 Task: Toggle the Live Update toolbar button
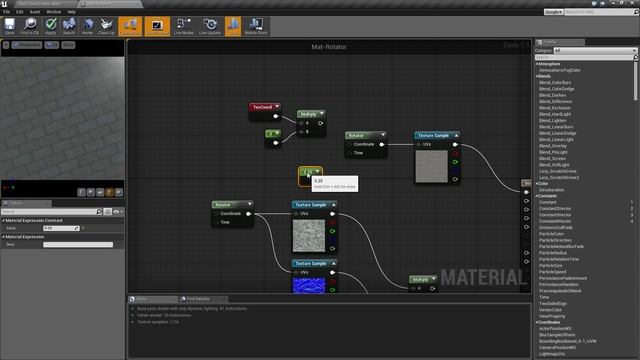click(210, 26)
